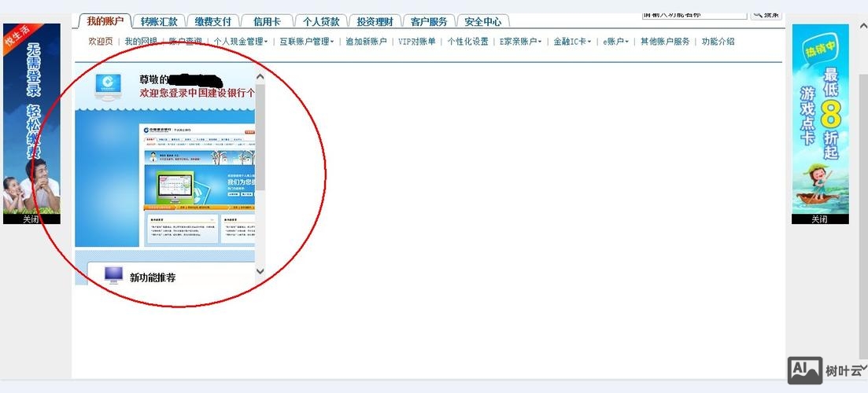Click the 追加新账户 link
868x393 pixels.
coord(366,42)
